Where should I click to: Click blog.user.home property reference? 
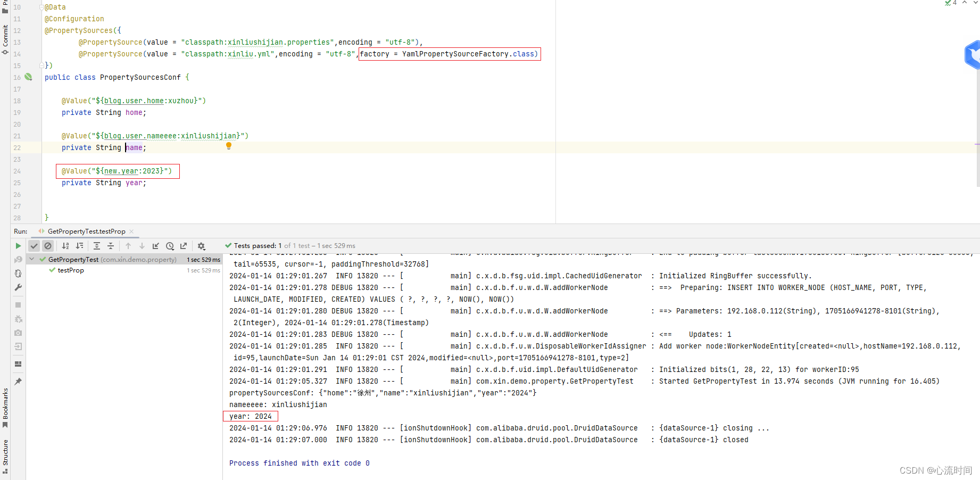134,101
